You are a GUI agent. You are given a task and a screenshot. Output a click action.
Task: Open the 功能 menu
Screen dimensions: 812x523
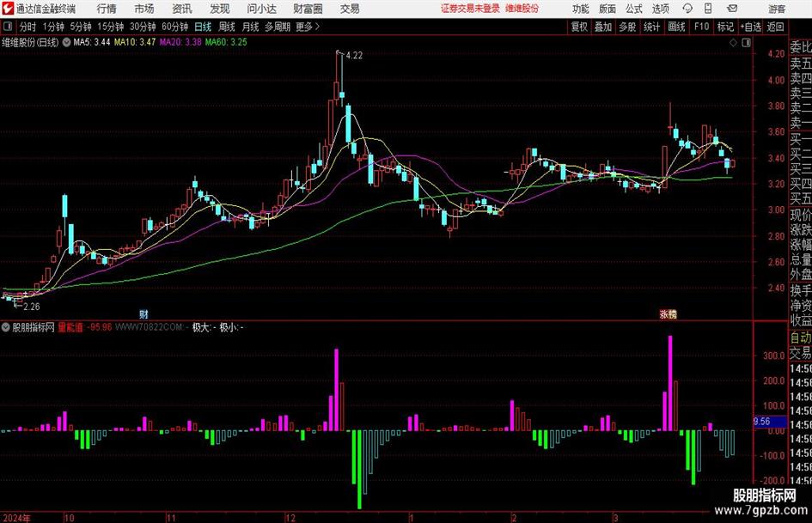581,9
